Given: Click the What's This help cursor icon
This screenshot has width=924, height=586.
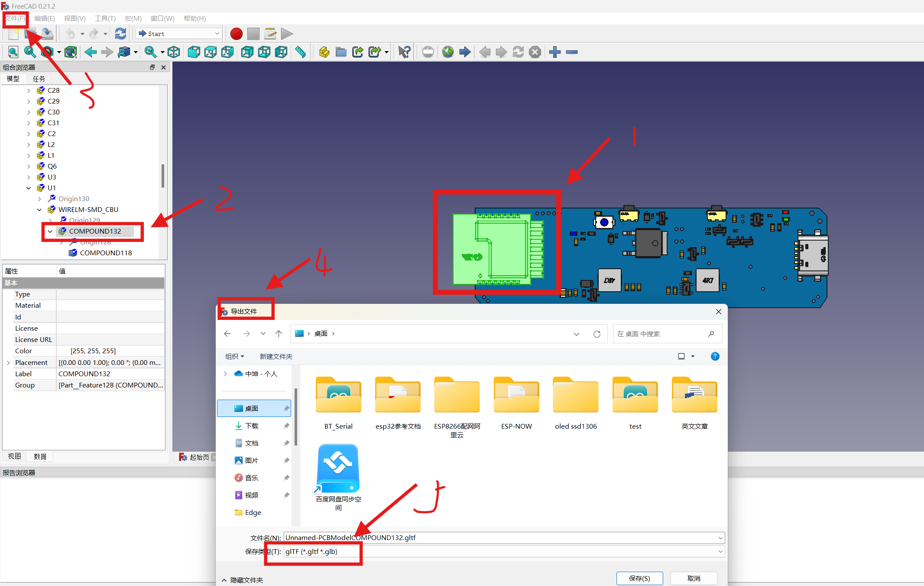Looking at the screenshot, I should (x=404, y=52).
